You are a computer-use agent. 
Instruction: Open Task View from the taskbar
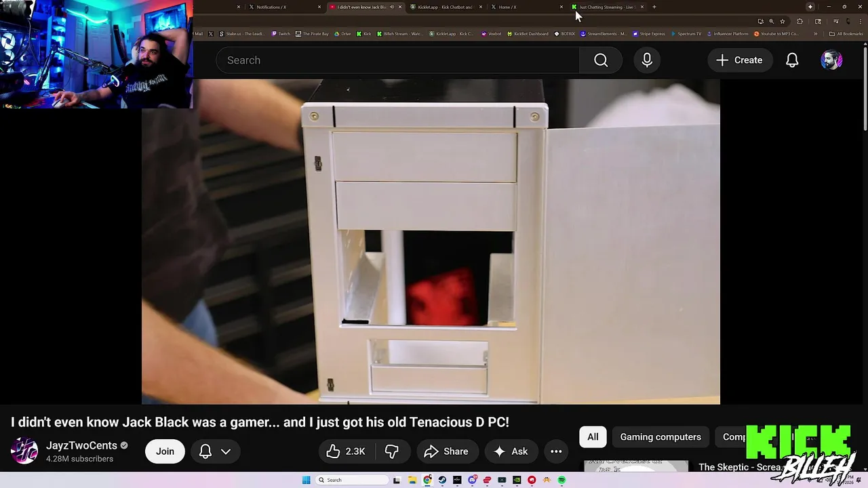pyautogui.click(x=397, y=480)
